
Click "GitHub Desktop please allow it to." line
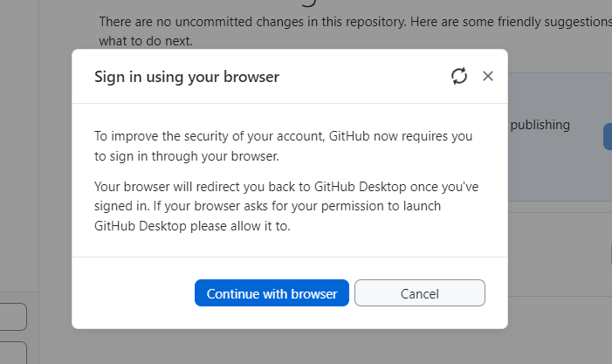[191, 225]
